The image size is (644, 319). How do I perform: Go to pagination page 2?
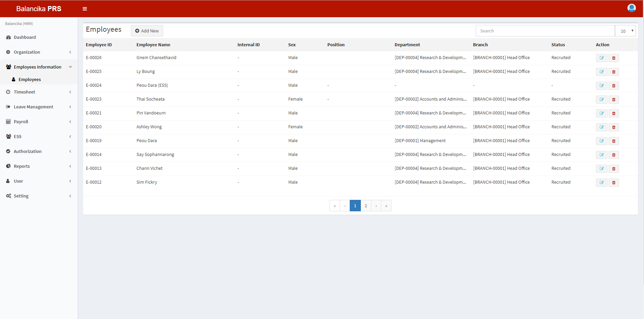(x=366, y=206)
